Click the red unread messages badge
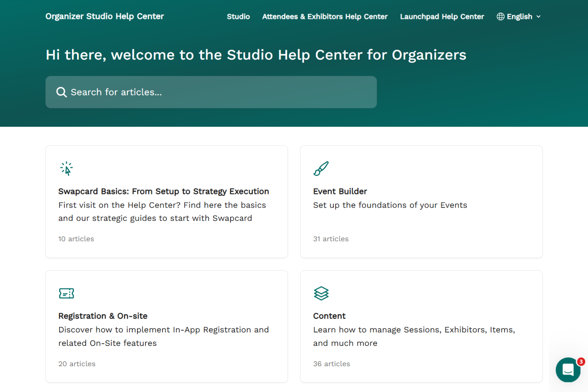This screenshot has height=392, width=588. click(x=581, y=361)
